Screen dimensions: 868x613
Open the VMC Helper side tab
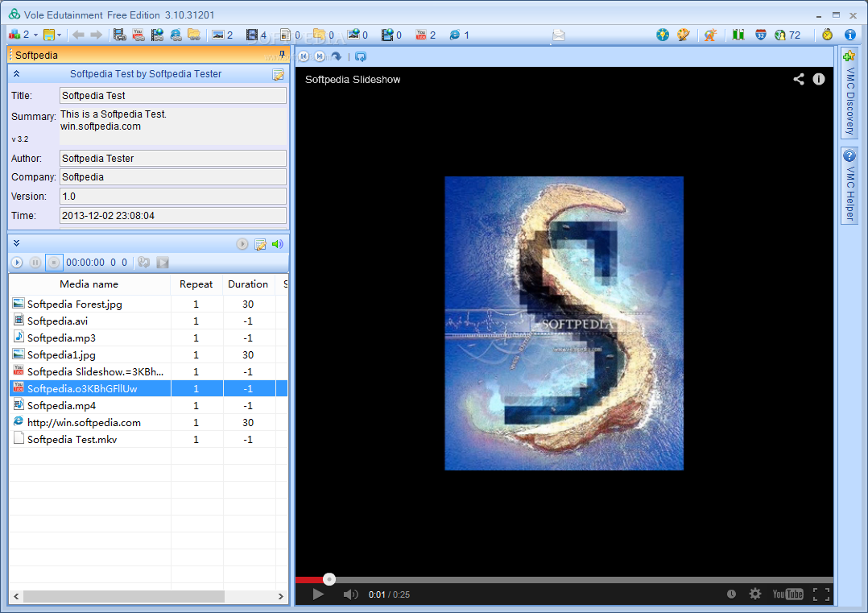coord(849,185)
